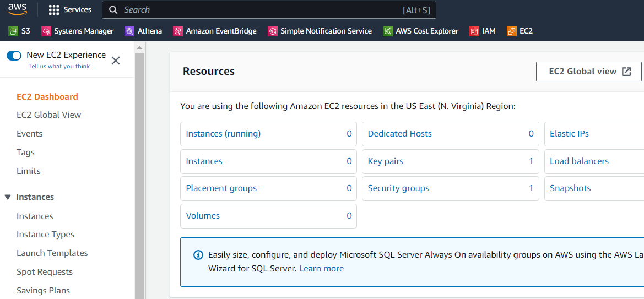Open Limits in the sidebar
Viewport: 644px width, 299px height.
(28, 171)
